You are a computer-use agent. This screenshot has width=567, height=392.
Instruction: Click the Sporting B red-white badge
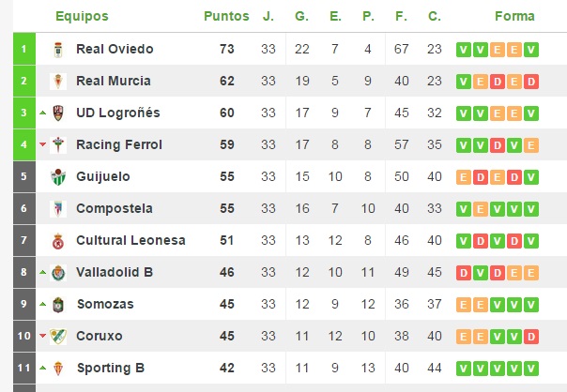(x=58, y=369)
